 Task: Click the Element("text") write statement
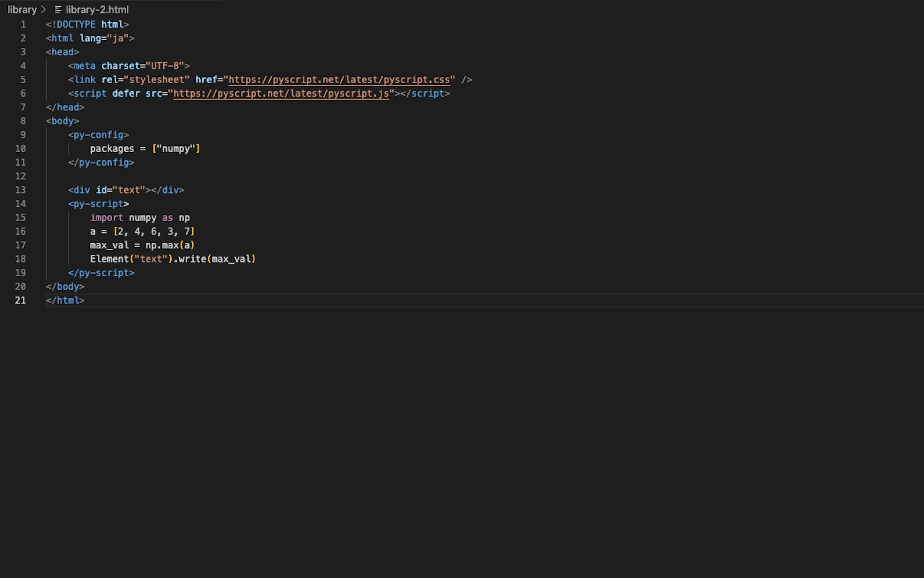pos(172,259)
